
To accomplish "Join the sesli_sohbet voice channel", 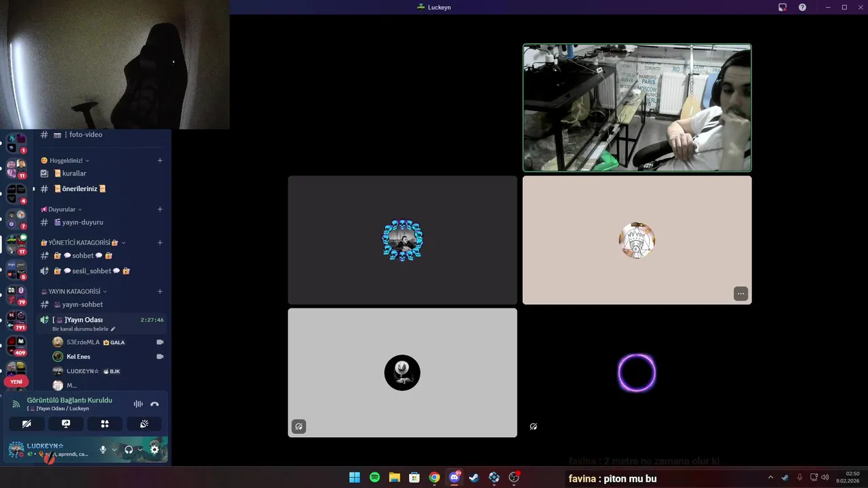I will tap(101, 271).
